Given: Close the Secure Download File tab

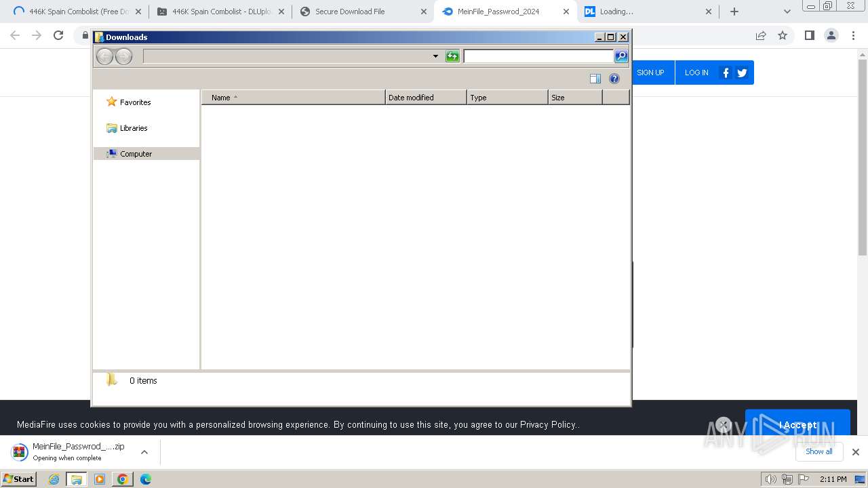Looking at the screenshot, I should click(x=424, y=12).
